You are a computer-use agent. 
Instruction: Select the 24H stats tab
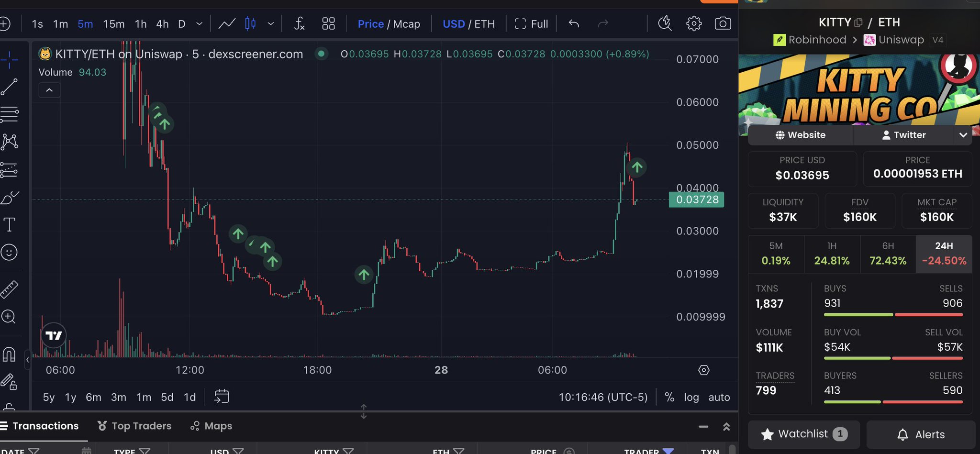click(x=944, y=254)
